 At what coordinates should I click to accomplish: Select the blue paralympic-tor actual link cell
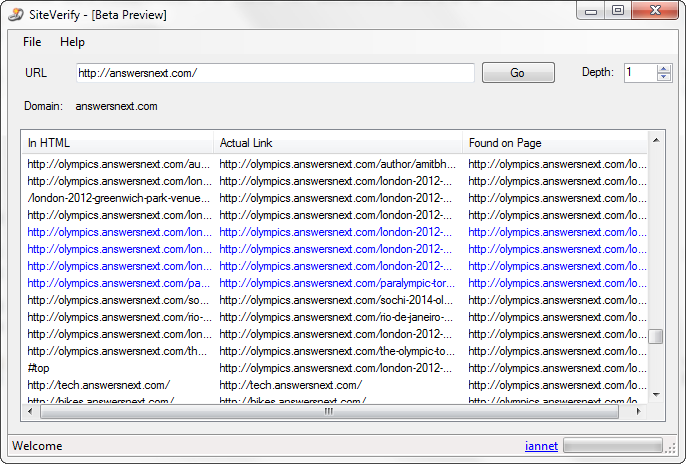(x=337, y=283)
